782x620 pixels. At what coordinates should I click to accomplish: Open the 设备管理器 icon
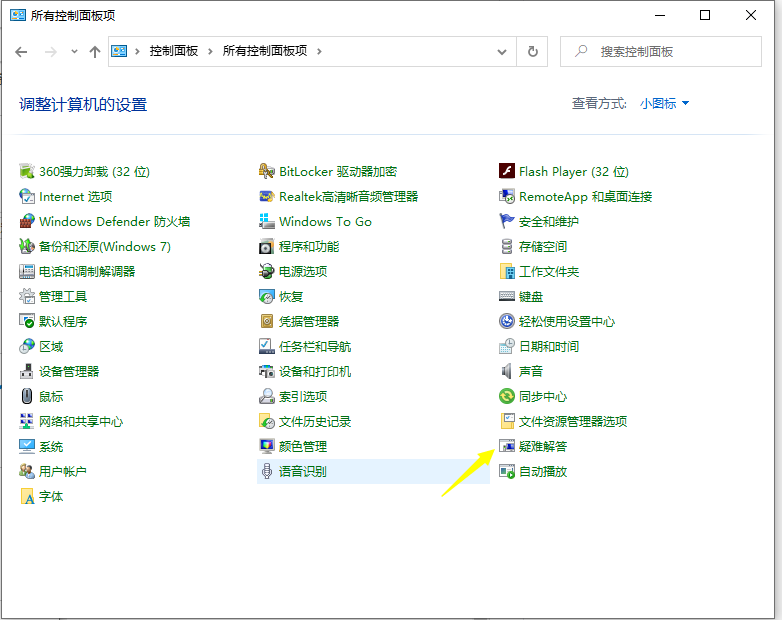[27, 372]
